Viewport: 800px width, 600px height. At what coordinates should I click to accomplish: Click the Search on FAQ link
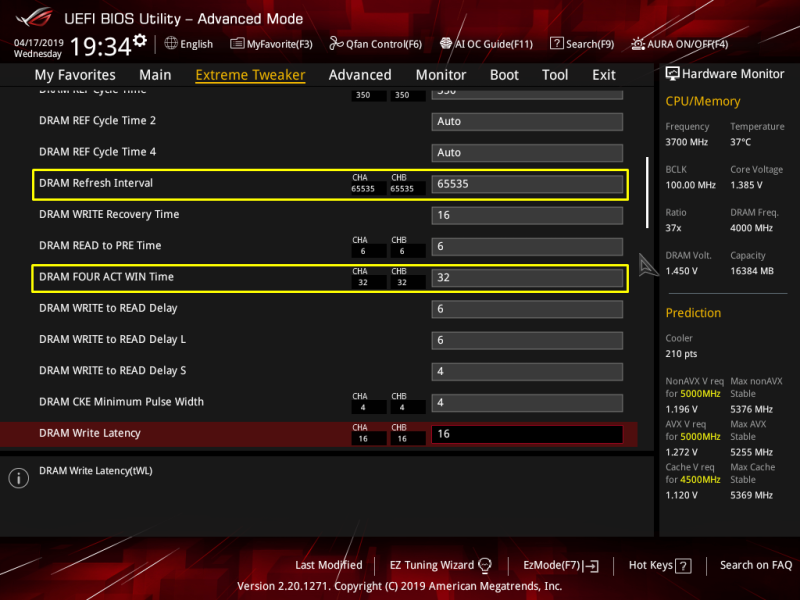(x=756, y=565)
